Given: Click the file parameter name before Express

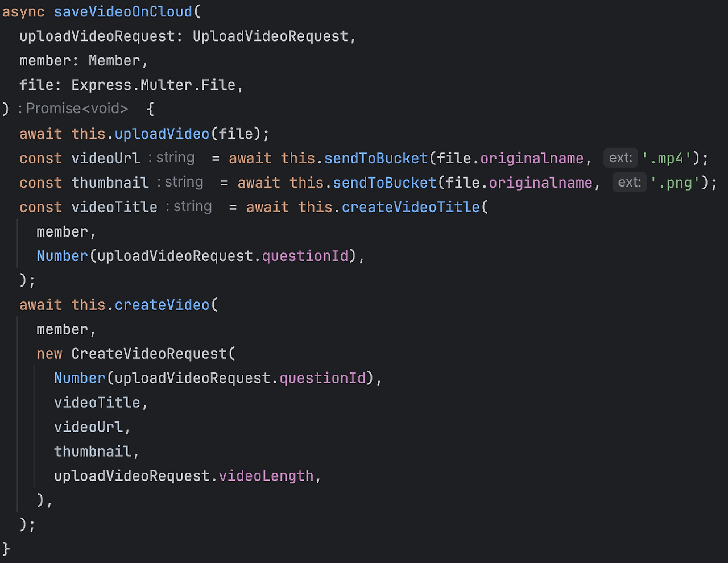Looking at the screenshot, I should (x=36, y=85).
